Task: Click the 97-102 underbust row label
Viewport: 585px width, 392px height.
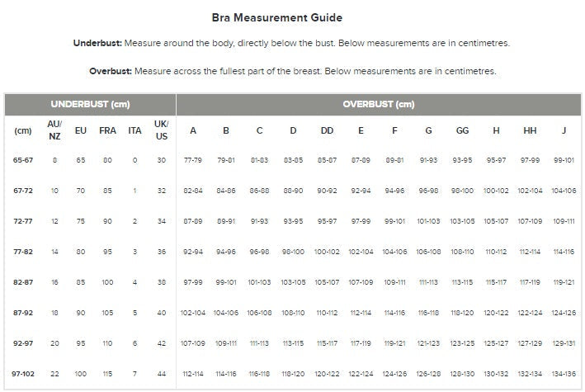Action: (x=22, y=373)
